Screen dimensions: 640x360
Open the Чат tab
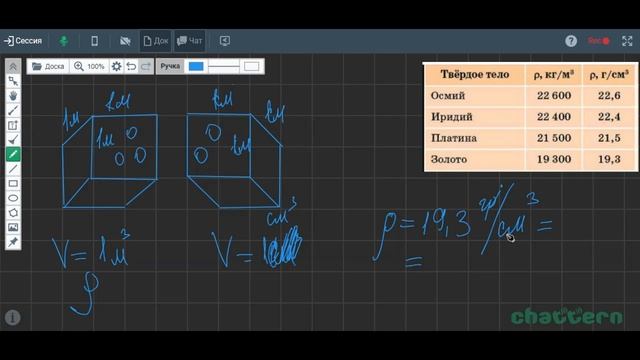(189, 41)
